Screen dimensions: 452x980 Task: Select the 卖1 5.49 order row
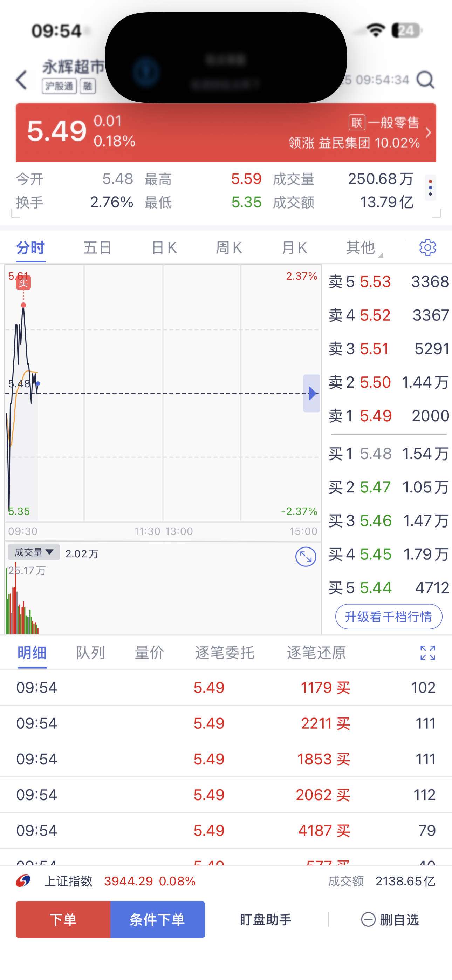tap(388, 416)
